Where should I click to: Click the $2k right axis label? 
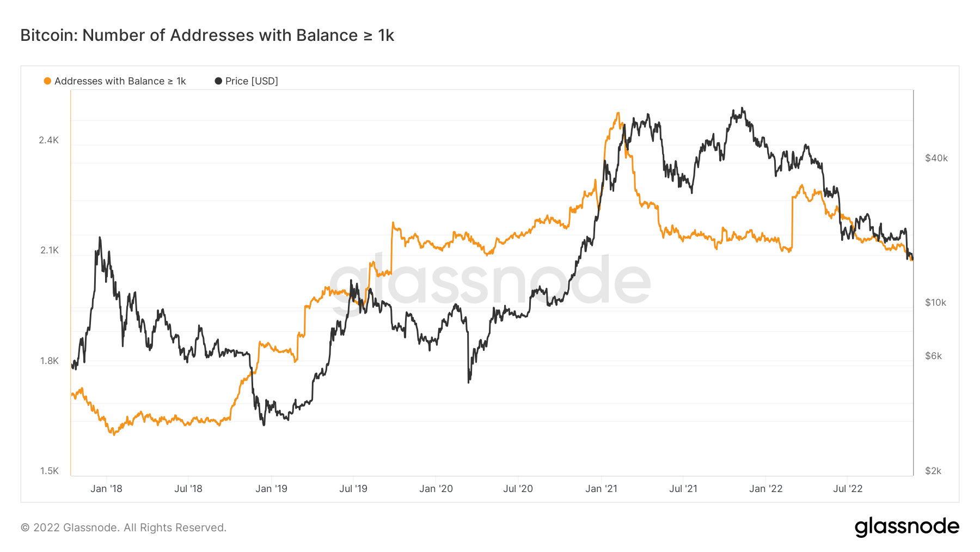click(933, 471)
